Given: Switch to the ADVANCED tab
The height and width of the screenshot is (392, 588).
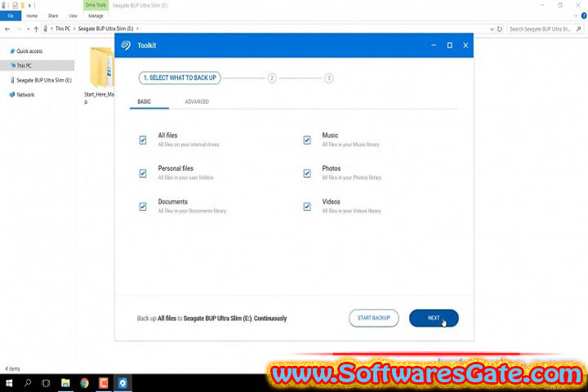Looking at the screenshot, I should click(x=197, y=101).
